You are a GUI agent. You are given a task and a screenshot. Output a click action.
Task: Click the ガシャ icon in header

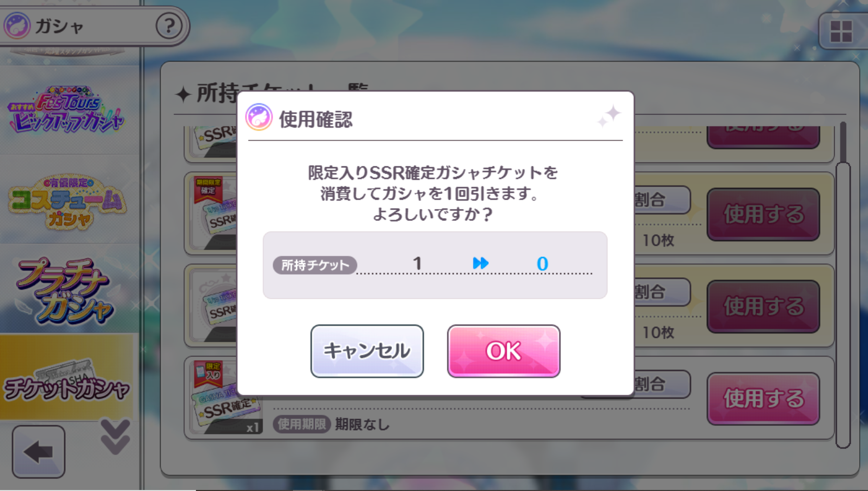[x=17, y=26]
